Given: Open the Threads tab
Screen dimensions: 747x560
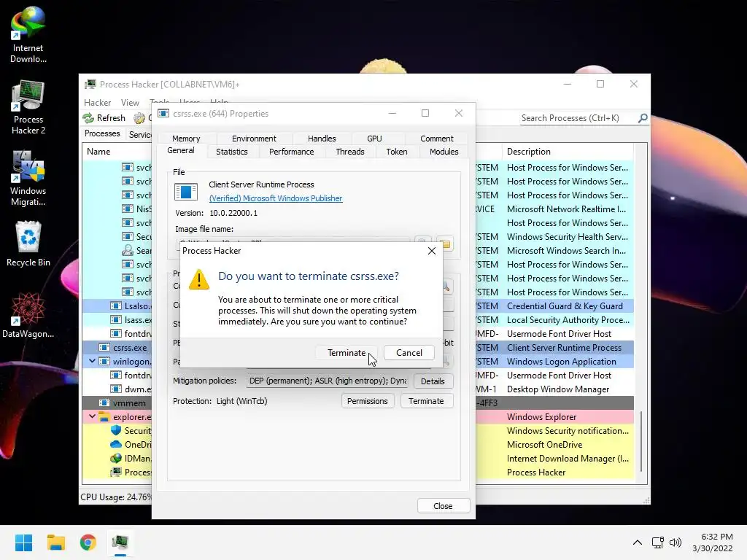Looking at the screenshot, I should coord(349,152).
